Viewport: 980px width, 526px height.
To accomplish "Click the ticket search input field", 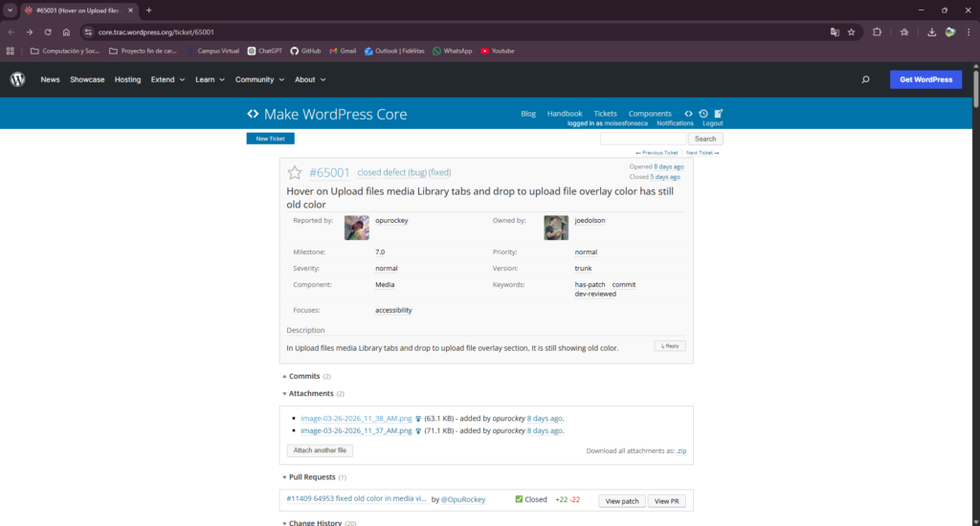I will click(642, 139).
